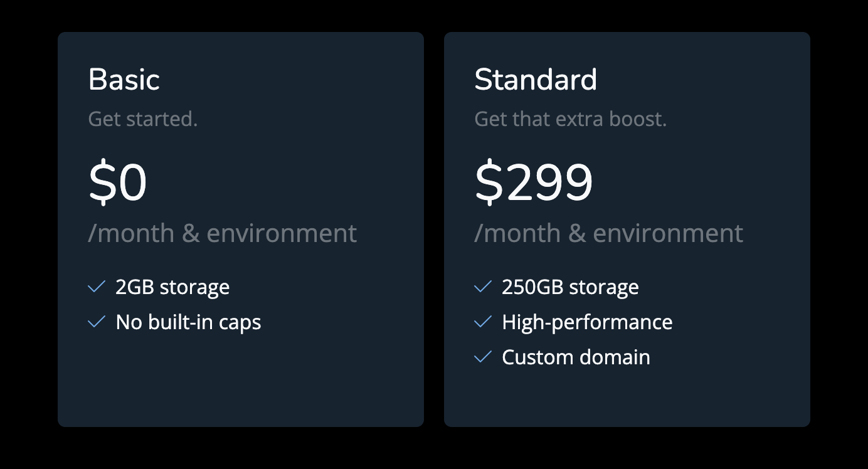
Task: Click the $299 price on Standard plan
Action: (534, 182)
